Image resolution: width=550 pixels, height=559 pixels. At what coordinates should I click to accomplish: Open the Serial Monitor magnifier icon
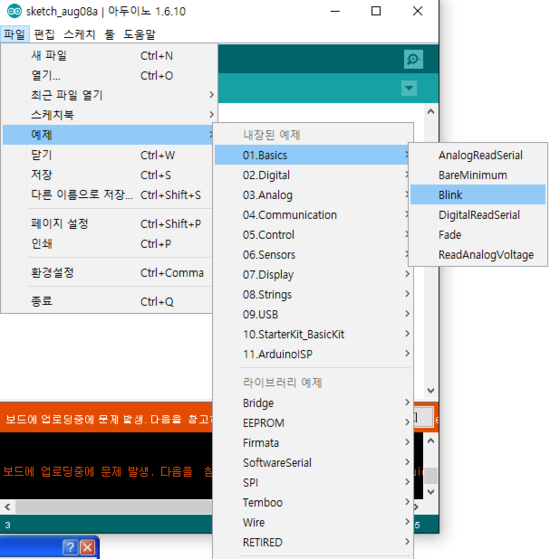[x=413, y=59]
